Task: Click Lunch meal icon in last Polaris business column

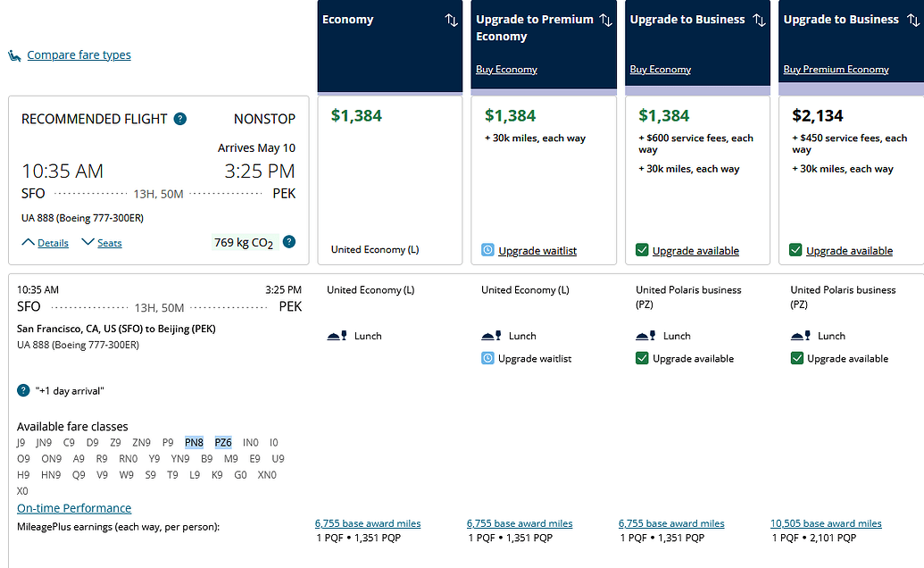Action: pyautogui.click(x=800, y=336)
